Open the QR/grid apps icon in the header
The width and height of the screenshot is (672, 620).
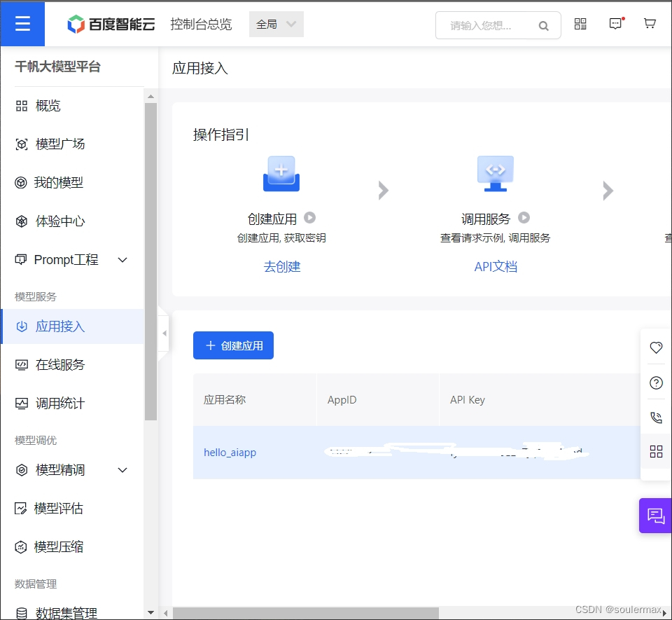point(580,24)
